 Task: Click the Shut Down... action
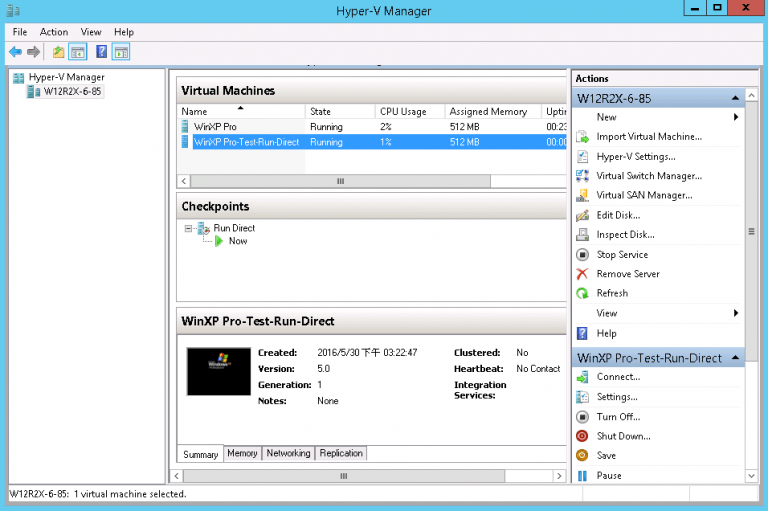[x=624, y=436]
